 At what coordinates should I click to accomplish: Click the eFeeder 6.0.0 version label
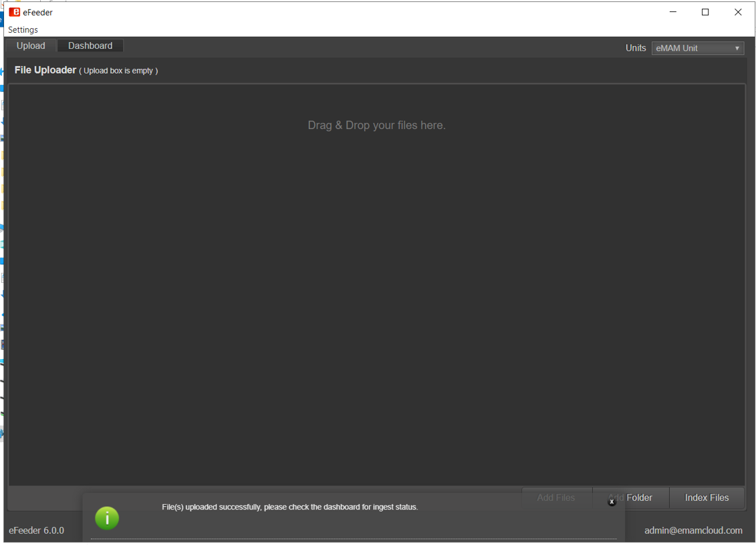(37, 530)
